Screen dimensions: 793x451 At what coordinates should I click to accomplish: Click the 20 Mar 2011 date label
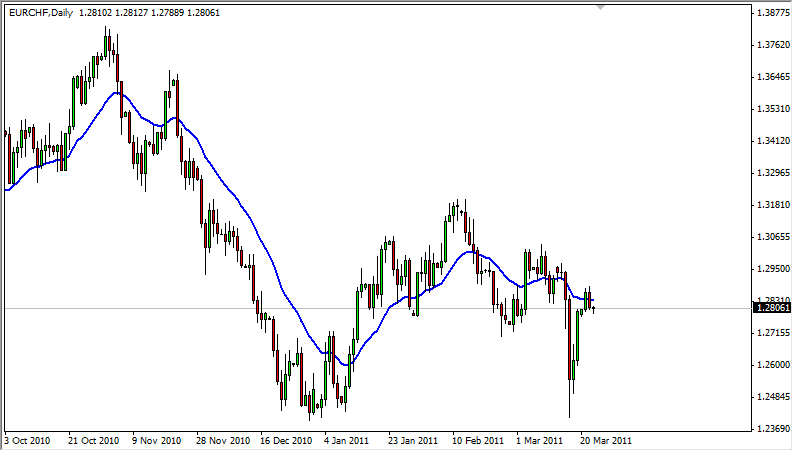point(606,441)
